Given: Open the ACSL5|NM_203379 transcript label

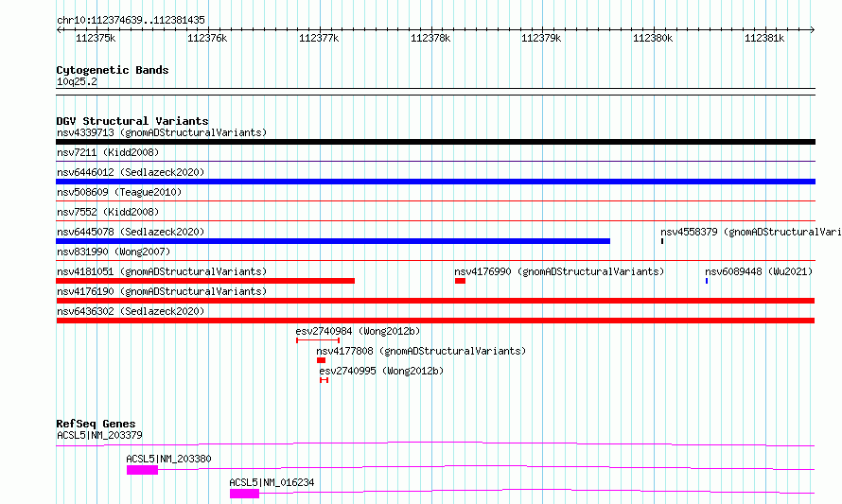Looking at the screenshot, I should tap(99, 435).
